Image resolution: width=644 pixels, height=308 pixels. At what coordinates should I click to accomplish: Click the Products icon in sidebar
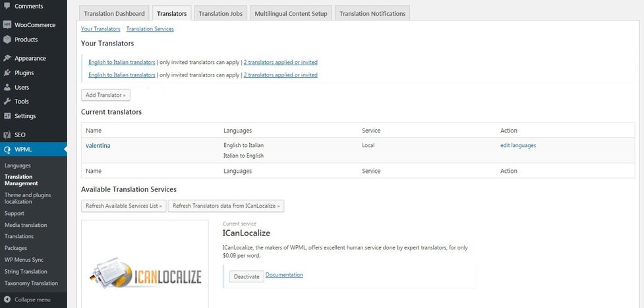tap(7, 40)
